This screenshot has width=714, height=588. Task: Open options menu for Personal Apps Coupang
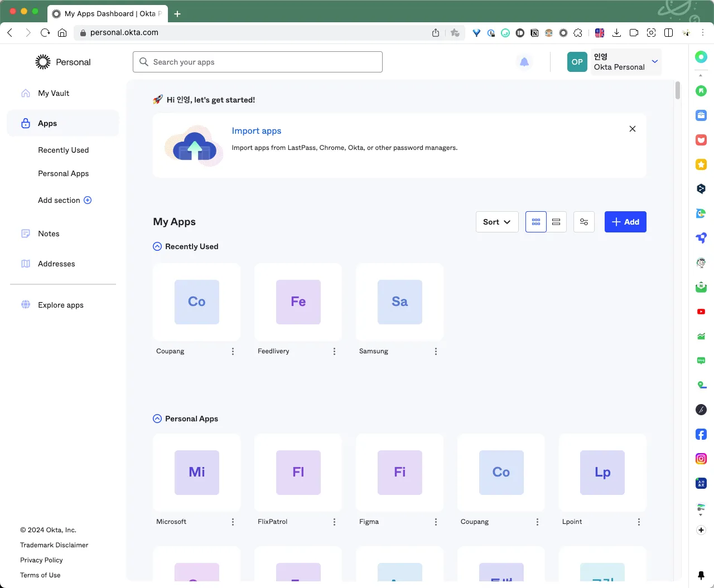[537, 522]
